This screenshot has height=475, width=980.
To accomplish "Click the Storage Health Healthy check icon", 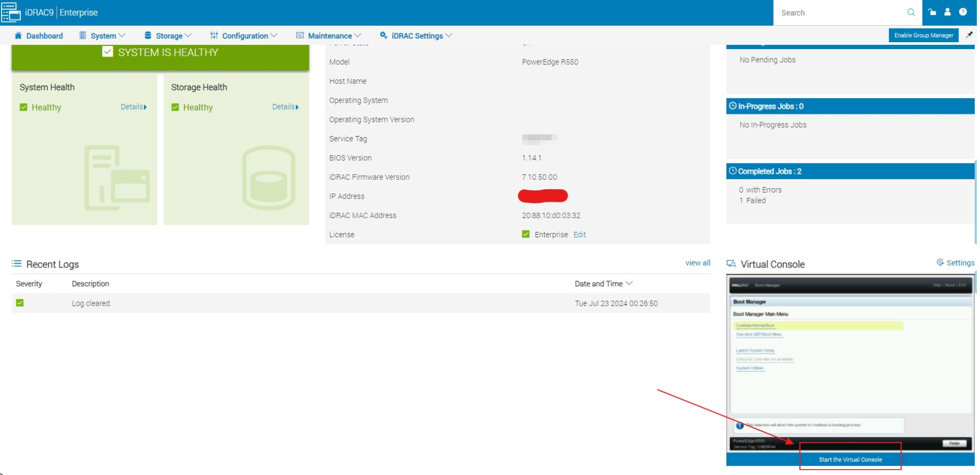I will click(176, 108).
